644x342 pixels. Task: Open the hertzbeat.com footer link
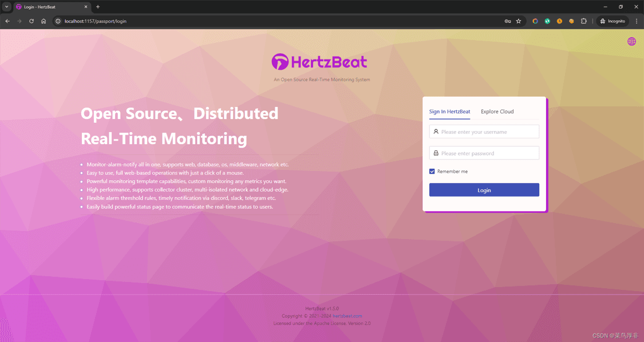tap(347, 316)
